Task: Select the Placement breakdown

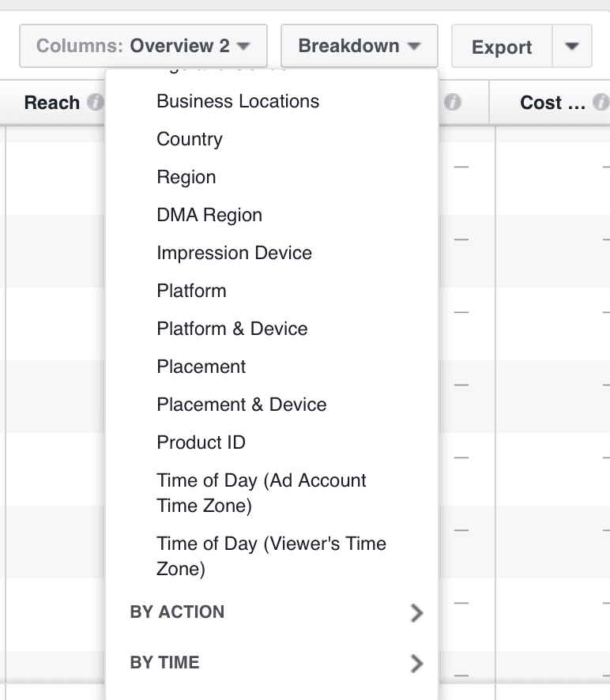Action: click(x=201, y=367)
